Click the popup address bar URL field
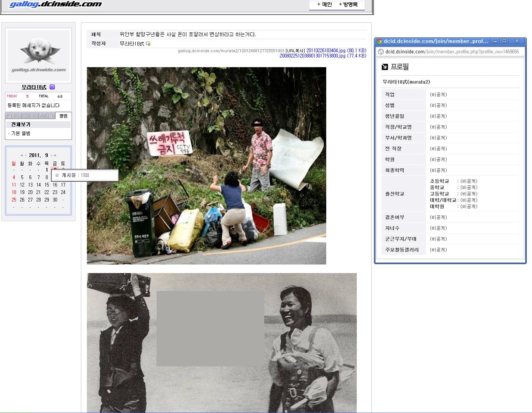Viewport: 532px width, 413px height. click(452, 52)
